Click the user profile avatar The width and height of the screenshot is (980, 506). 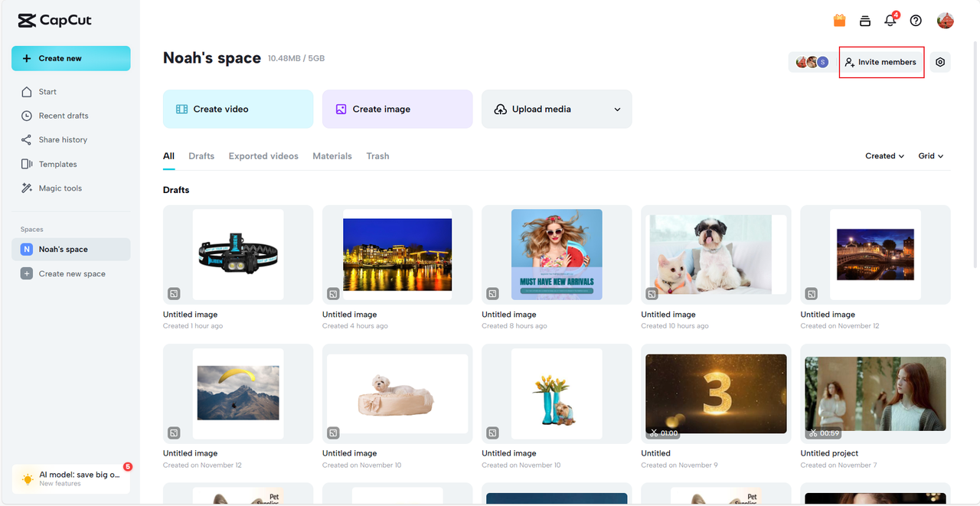click(x=946, y=21)
